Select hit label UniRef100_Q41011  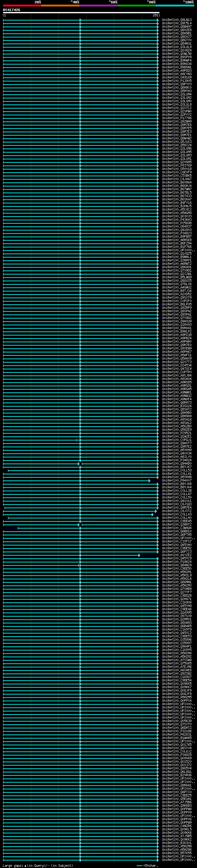[x=177, y=501]
